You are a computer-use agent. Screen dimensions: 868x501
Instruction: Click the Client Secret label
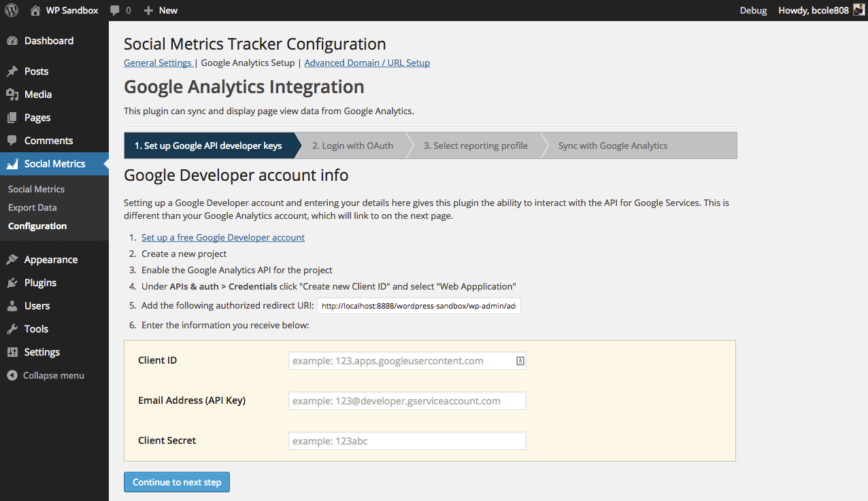[167, 440]
